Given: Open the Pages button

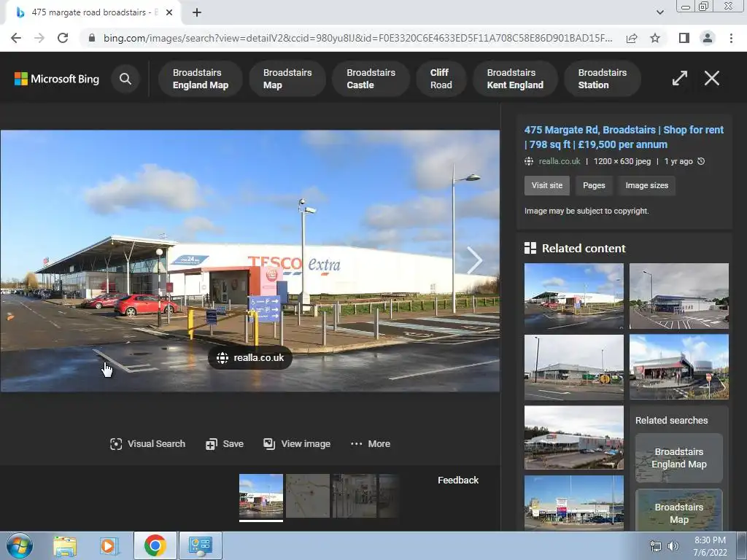Looking at the screenshot, I should point(594,185).
